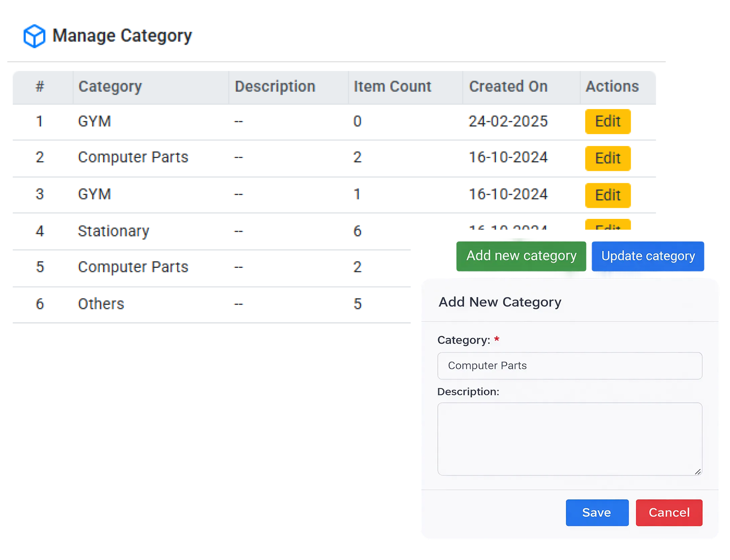Click the Manage Category heading
This screenshot has width=730, height=560.
click(x=122, y=35)
